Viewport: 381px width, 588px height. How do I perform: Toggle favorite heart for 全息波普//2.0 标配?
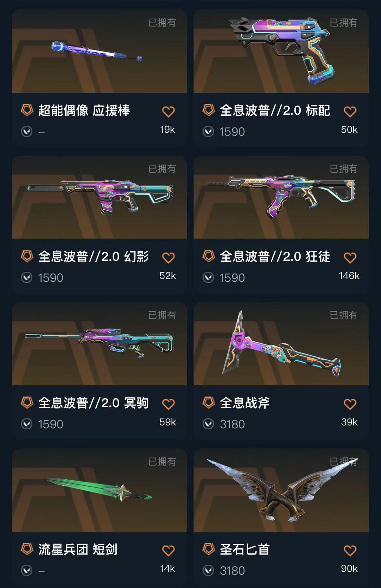[x=350, y=112]
